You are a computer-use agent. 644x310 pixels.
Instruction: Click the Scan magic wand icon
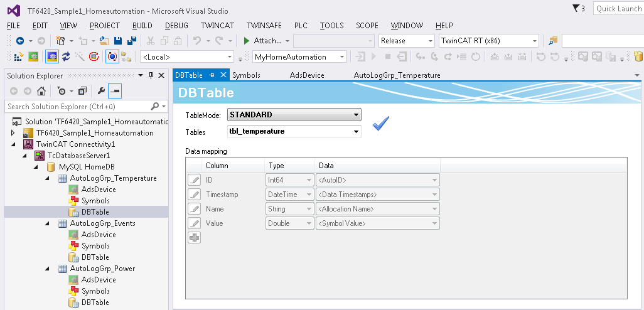[x=80, y=56]
